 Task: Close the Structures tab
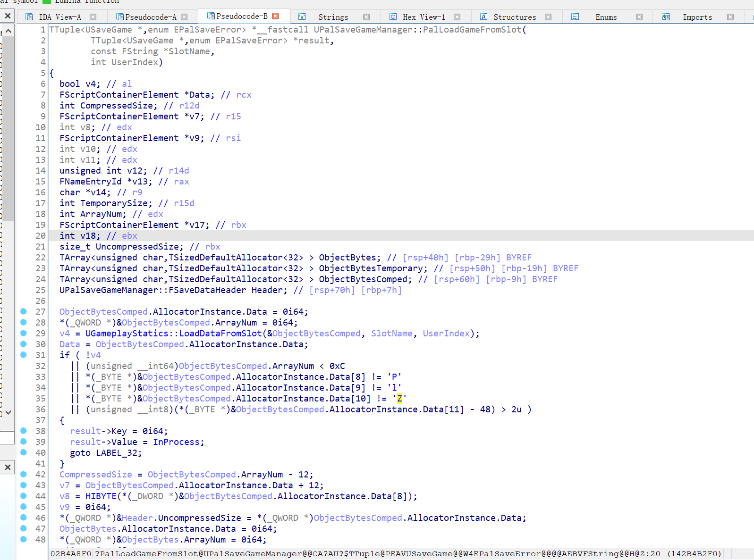[x=548, y=17]
